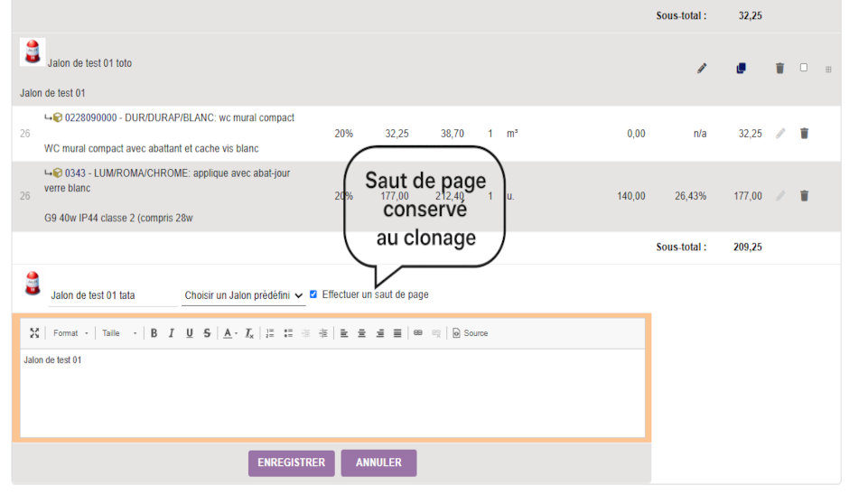Apply italic formatting in editor

click(x=172, y=333)
